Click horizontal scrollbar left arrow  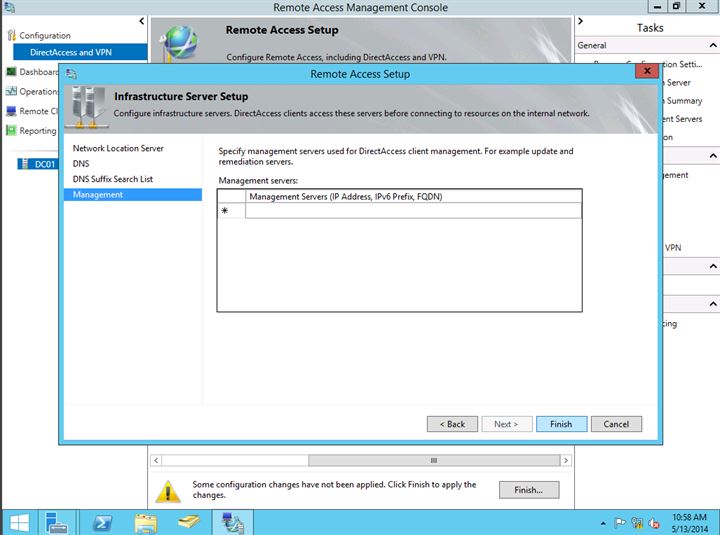[156, 460]
